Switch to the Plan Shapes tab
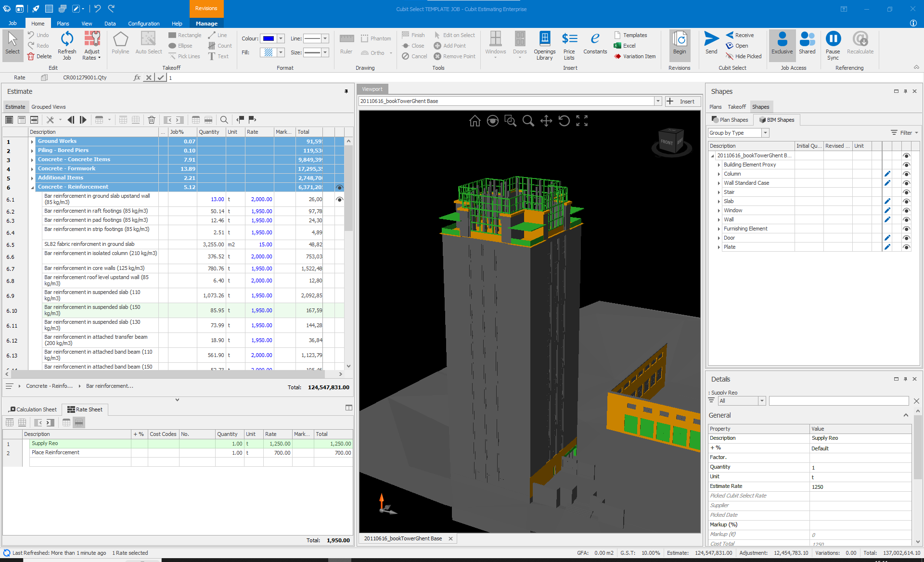Image resolution: width=924 pixels, height=562 pixels. [730, 120]
